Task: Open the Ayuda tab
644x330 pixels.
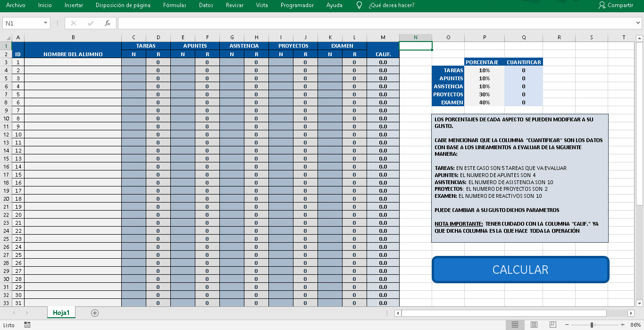Action: pos(335,5)
